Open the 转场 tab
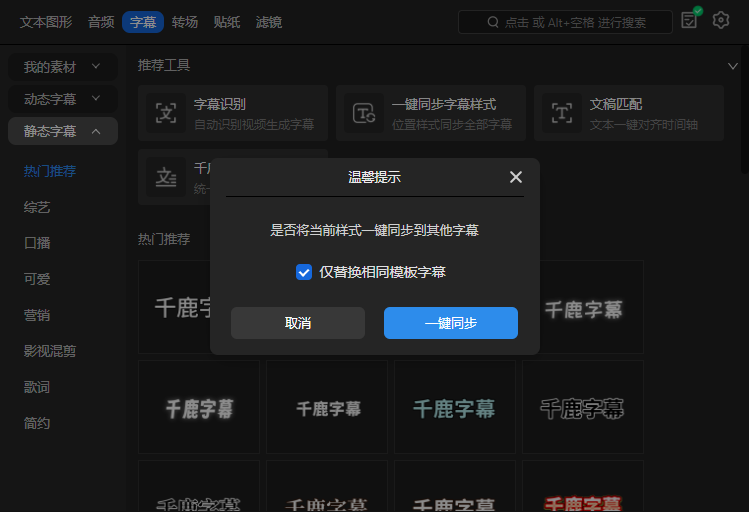 click(x=185, y=22)
